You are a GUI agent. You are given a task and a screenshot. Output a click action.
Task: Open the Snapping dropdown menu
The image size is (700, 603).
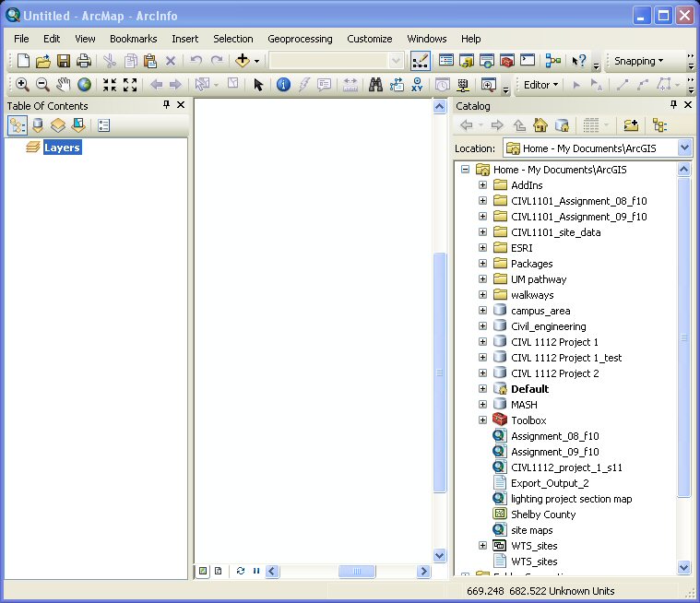(639, 61)
